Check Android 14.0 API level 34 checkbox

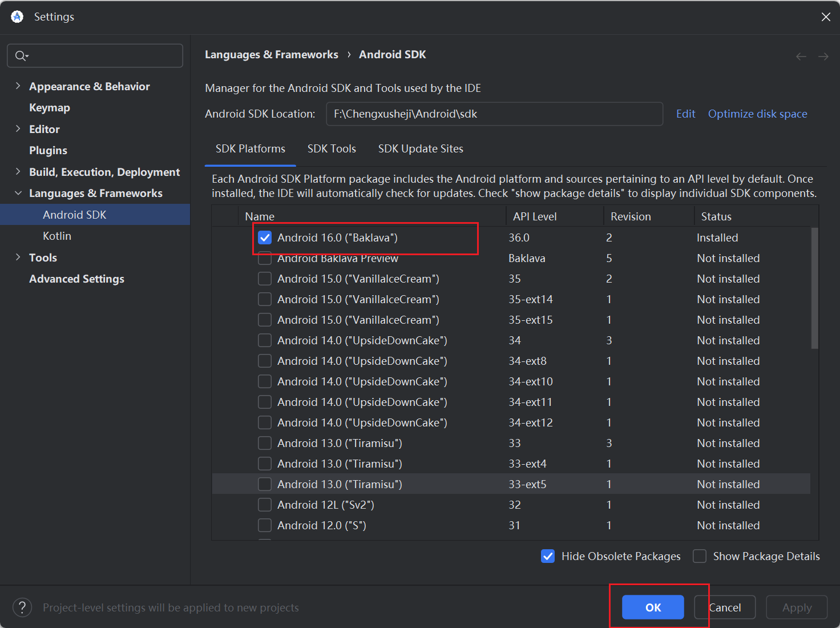click(265, 340)
